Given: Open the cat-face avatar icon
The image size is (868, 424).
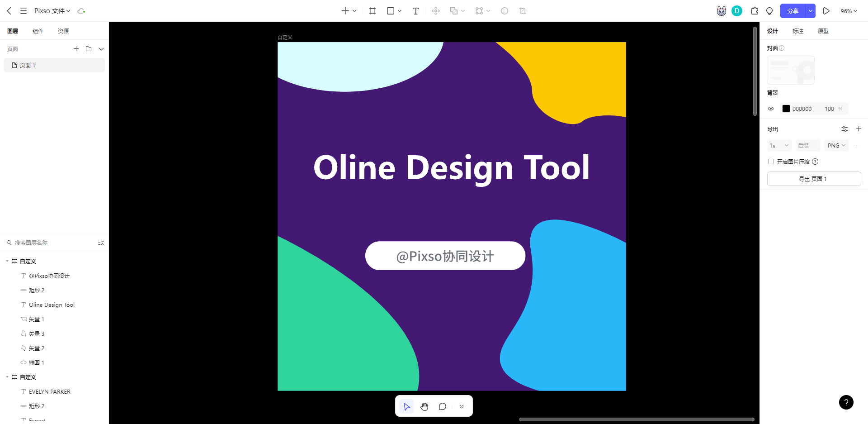Looking at the screenshot, I should click(722, 11).
